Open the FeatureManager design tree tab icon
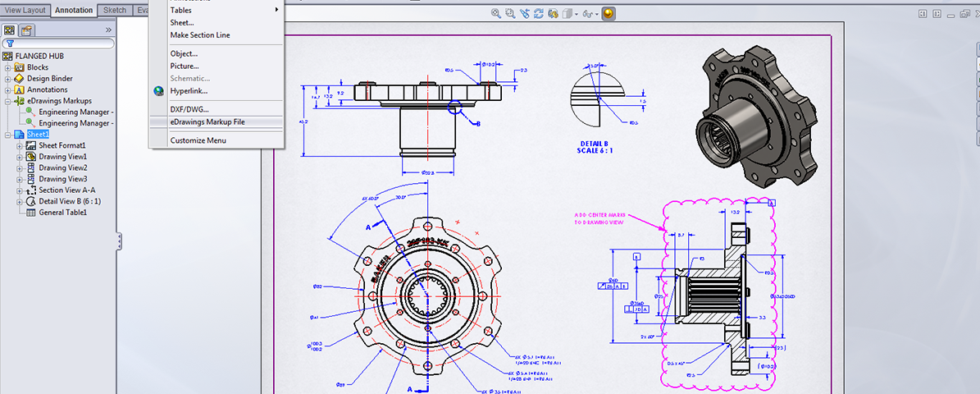The image size is (980, 394). pos(11,30)
